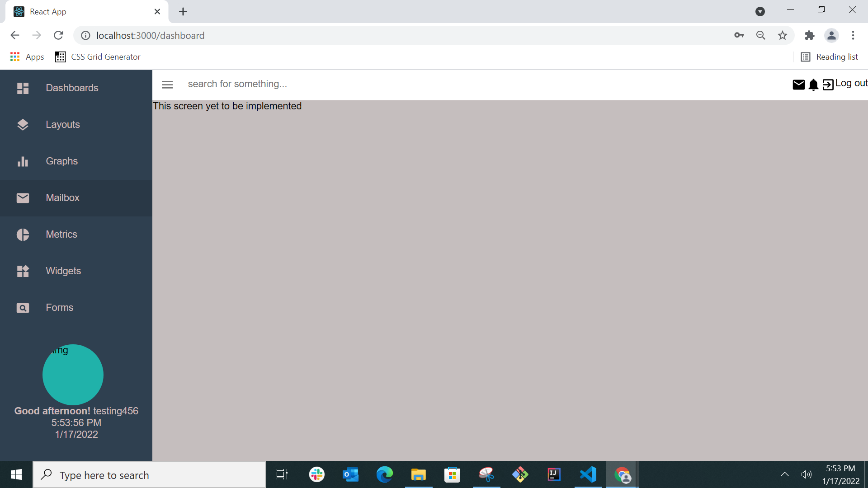
Task: Launch Slack from the taskbar
Action: [316, 474]
